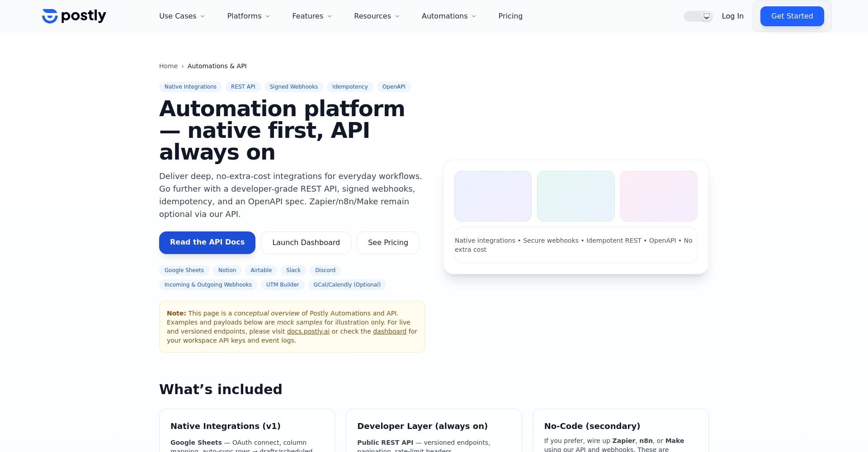This screenshot has height=452, width=868.
Task: Expand the Use Cases dropdown
Action: coord(182,16)
